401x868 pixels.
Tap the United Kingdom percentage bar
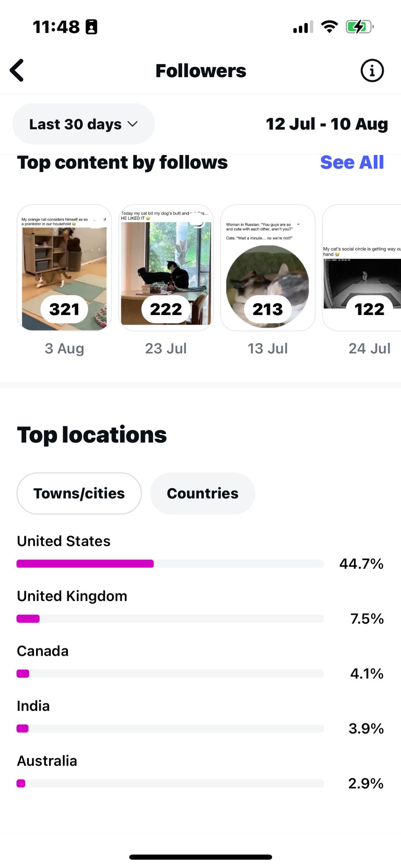[x=170, y=619]
